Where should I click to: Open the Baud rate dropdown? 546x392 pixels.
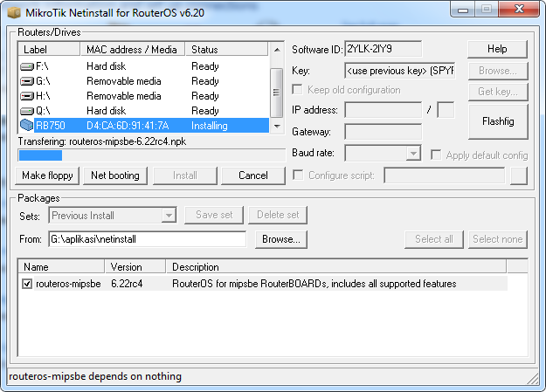(x=413, y=153)
